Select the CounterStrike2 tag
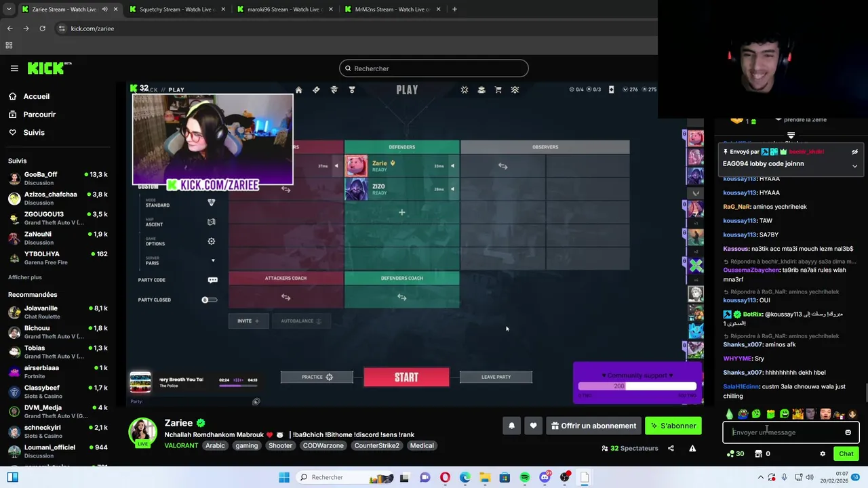868x488 pixels. [x=376, y=445]
